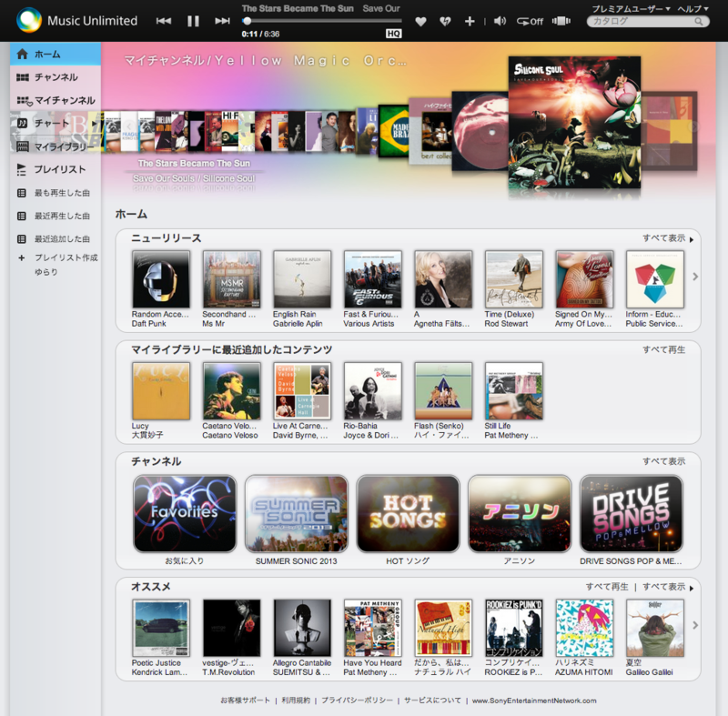Skip to next track
This screenshot has width=728, height=716.
(x=222, y=21)
